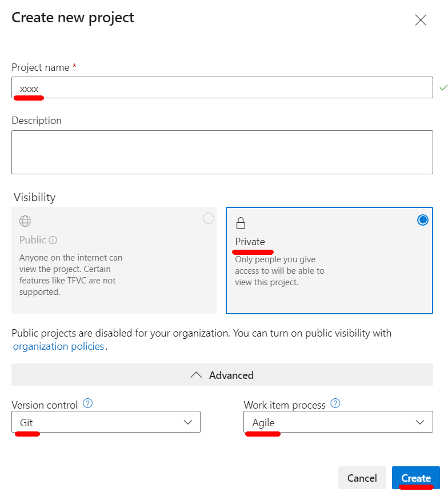Click the green validation checkmark icon
This screenshot has width=448, height=496.
coord(443,87)
